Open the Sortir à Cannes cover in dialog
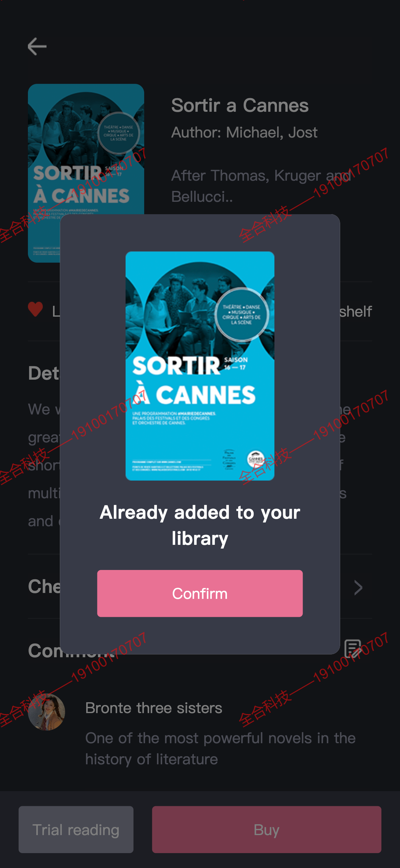This screenshot has width=400, height=868. coord(200,366)
